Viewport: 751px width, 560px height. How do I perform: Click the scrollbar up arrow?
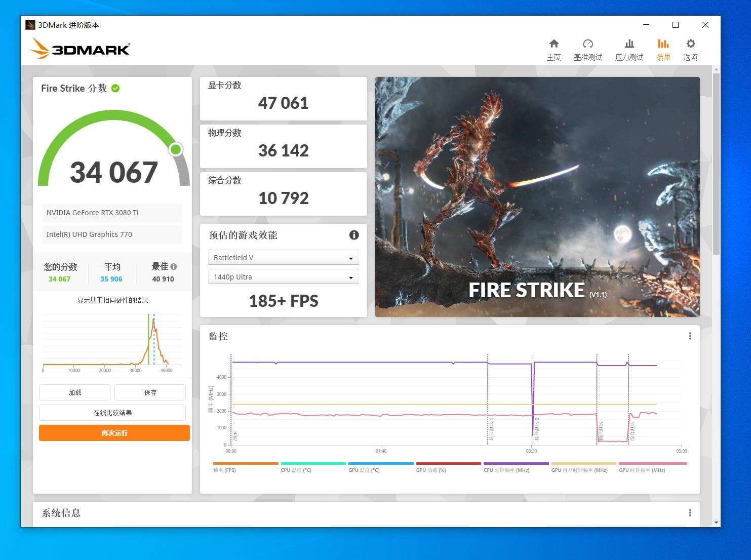716,69
